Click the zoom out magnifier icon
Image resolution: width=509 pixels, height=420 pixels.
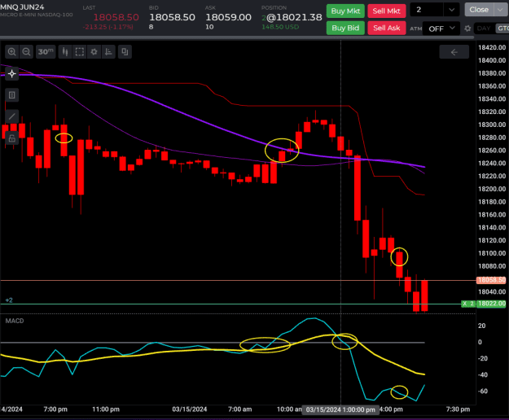point(26,52)
